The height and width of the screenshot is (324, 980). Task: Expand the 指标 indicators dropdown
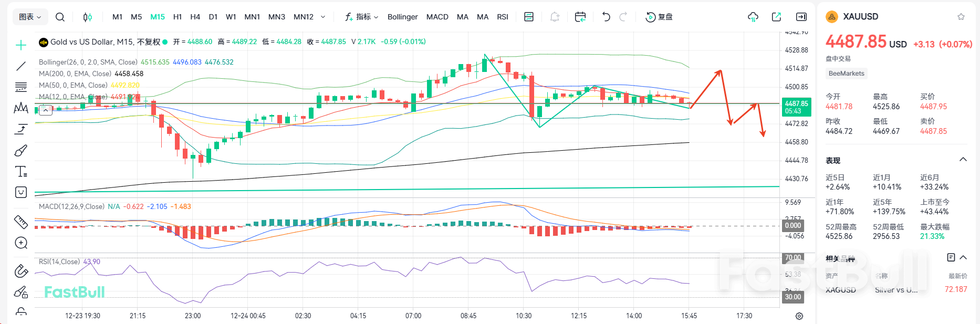coord(362,17)
